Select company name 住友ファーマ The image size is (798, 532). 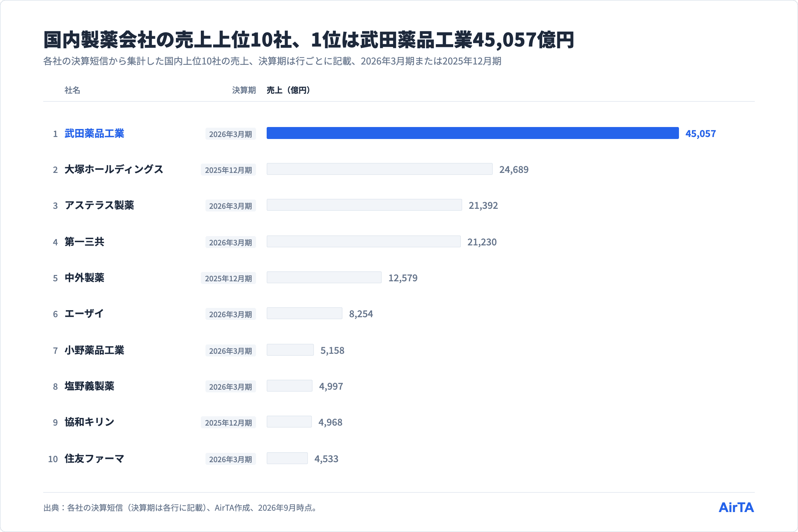[94, 459]
